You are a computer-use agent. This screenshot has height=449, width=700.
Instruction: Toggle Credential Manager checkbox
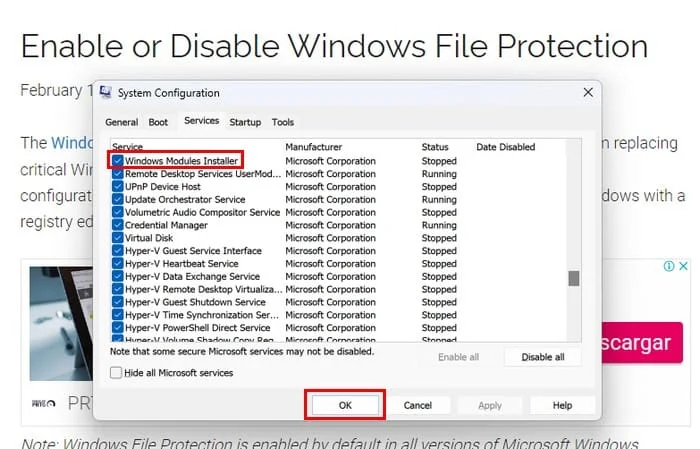tap(117, 225)
